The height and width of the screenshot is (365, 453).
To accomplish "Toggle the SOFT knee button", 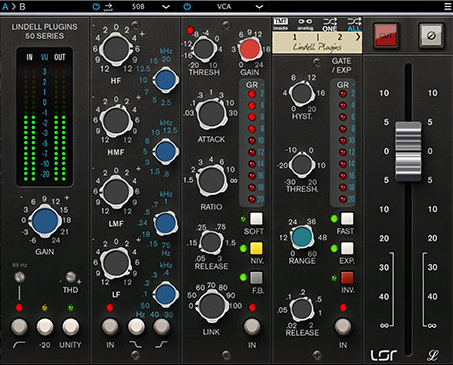I will (x=256, y=219).
